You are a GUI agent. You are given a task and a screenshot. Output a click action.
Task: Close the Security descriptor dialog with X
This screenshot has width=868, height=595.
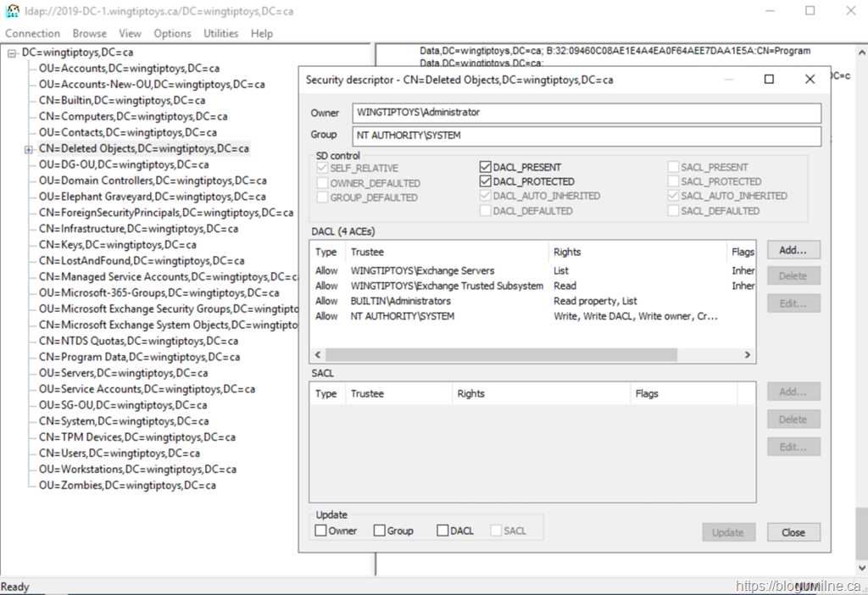coord(810,79)
